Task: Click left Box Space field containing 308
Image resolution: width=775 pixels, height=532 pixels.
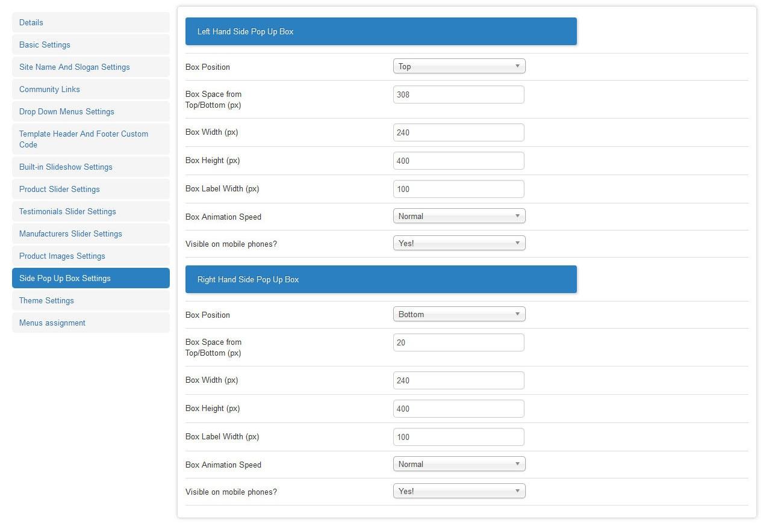Action: pyautogui.click(x=458, y=94)
